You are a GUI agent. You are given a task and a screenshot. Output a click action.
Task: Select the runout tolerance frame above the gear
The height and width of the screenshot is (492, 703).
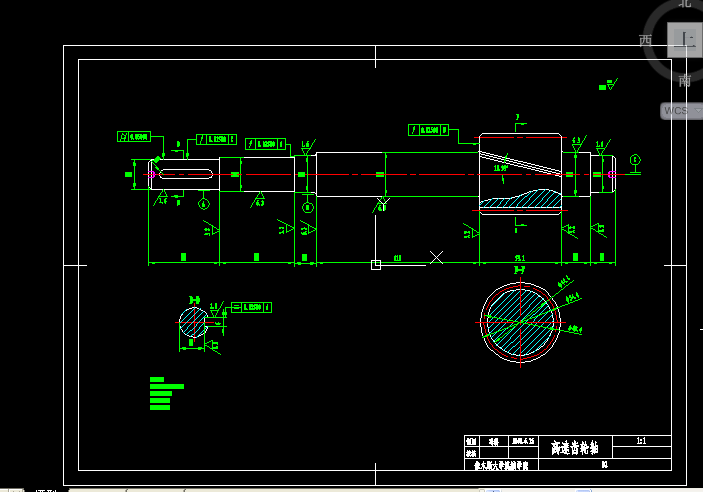[x=428, y=130]
